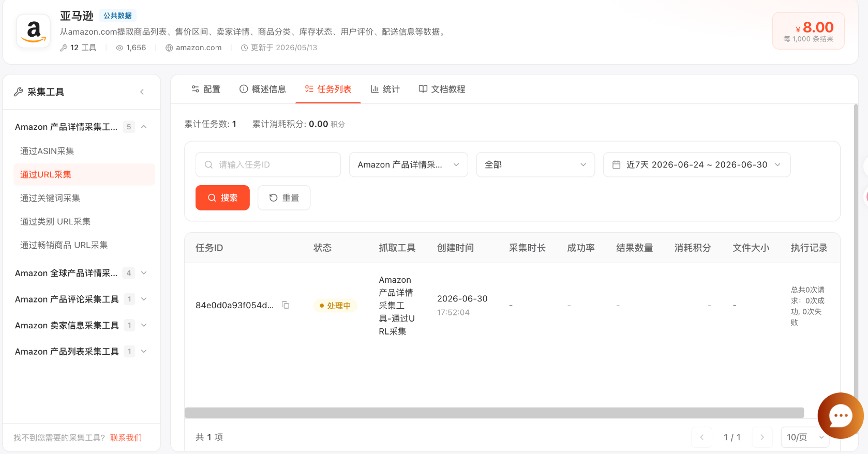Click the 状态 column header
Viewport: 868px width, 454px height.
(322, 248)
